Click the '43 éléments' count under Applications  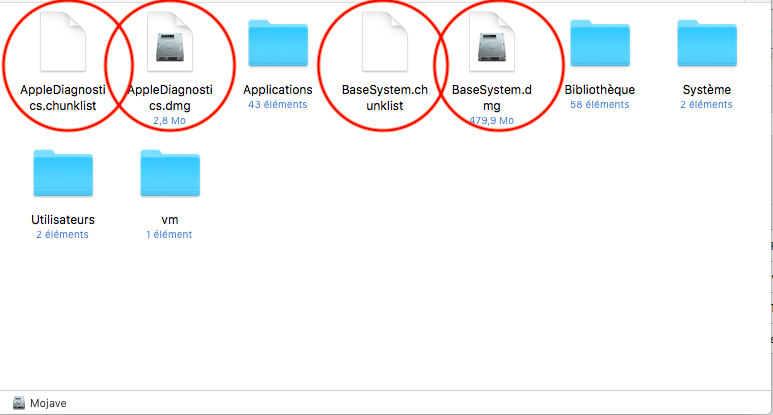click(278, 104)
